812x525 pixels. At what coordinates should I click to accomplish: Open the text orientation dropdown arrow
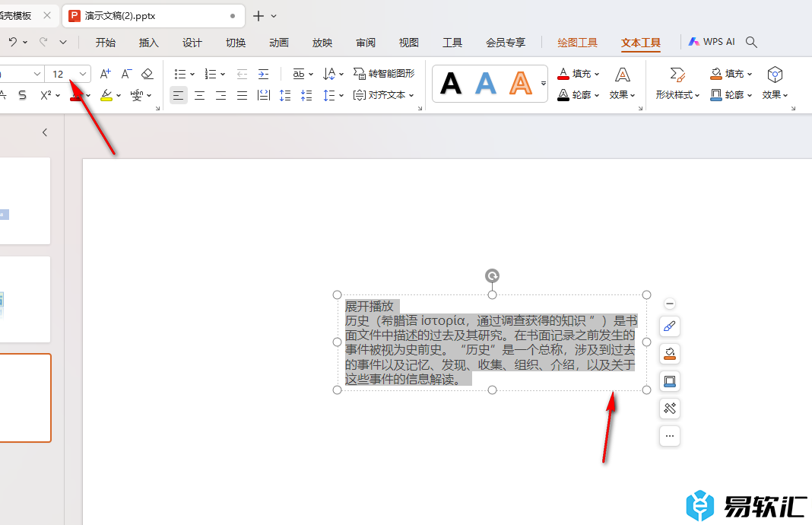(341, 74)
